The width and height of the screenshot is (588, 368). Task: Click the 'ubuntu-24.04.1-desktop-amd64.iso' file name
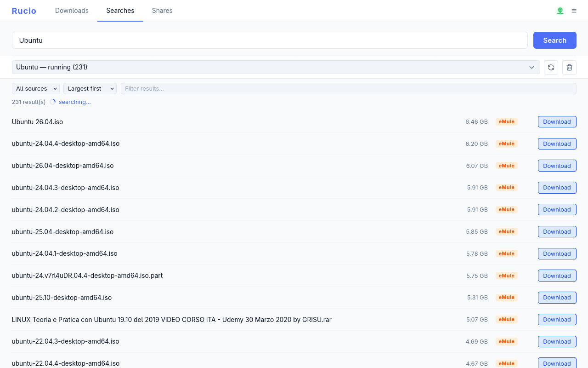65,253
